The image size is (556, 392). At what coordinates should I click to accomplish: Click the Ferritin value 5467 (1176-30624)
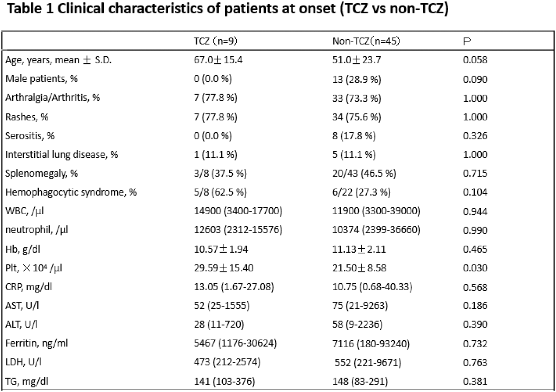pyautogui.click(x=235, y=343)
